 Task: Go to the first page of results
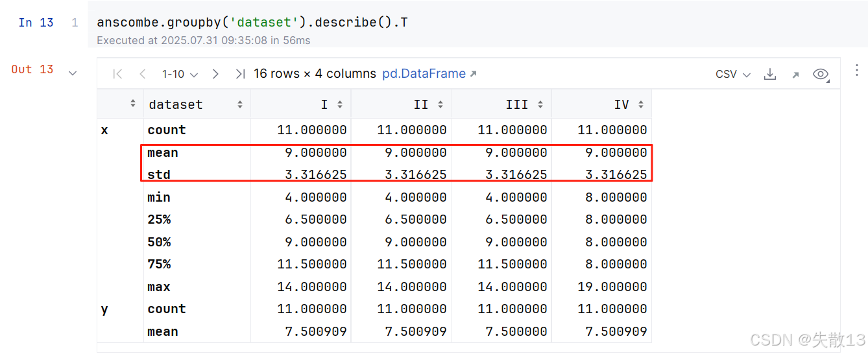(117, 74)
